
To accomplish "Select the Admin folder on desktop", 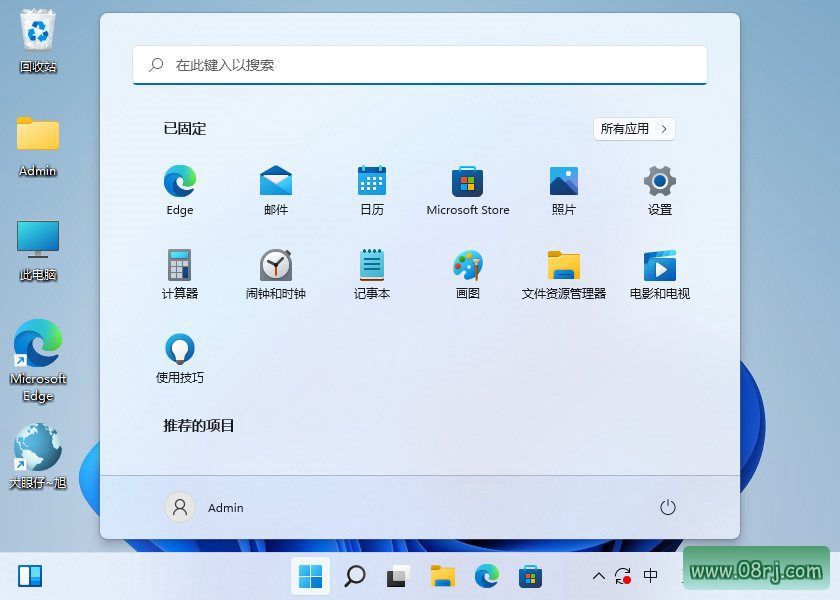I will pos(38,146).
